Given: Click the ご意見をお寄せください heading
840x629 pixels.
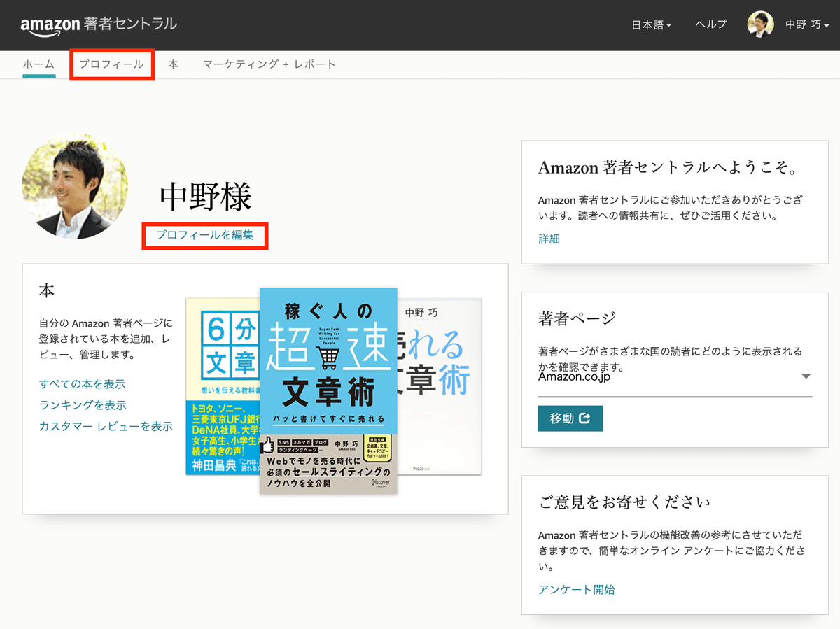Looking at the screenshot, I should [x=624, y=502].
